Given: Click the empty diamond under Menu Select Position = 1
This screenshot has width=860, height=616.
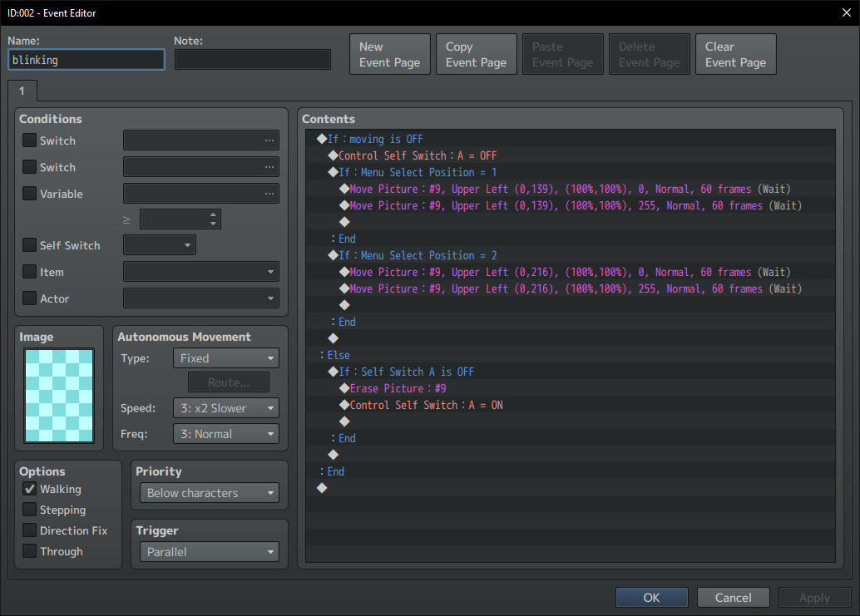Looking at the screenshot, I should 344,222.
